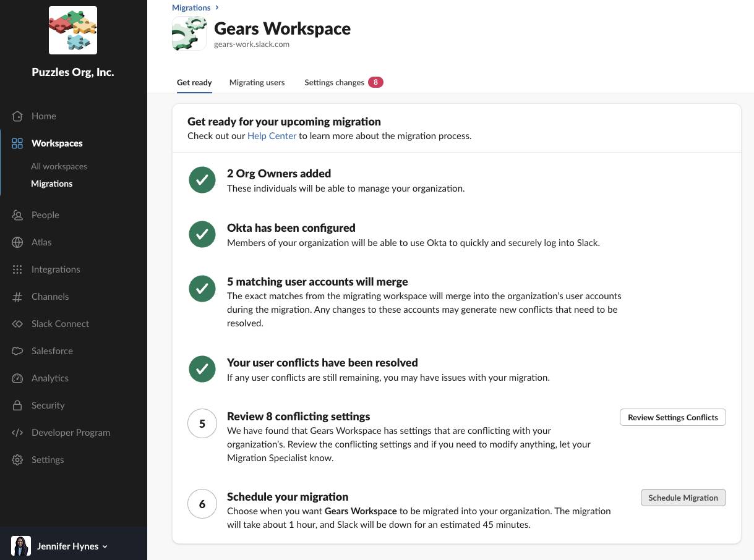Screen dimensions: 754x560
Task: Click the 'Review 8 conflicting settings' heading
Action: point(299,417)
